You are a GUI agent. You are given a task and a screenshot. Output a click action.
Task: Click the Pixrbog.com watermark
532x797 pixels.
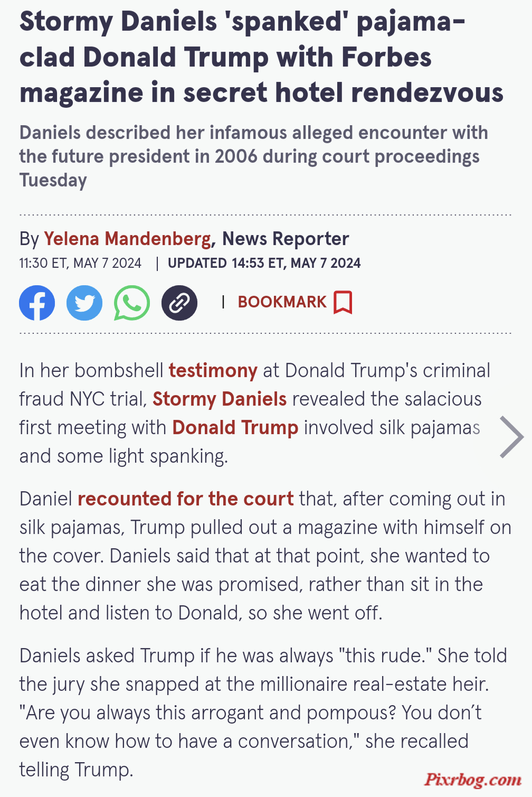click(x=473, y=779)
